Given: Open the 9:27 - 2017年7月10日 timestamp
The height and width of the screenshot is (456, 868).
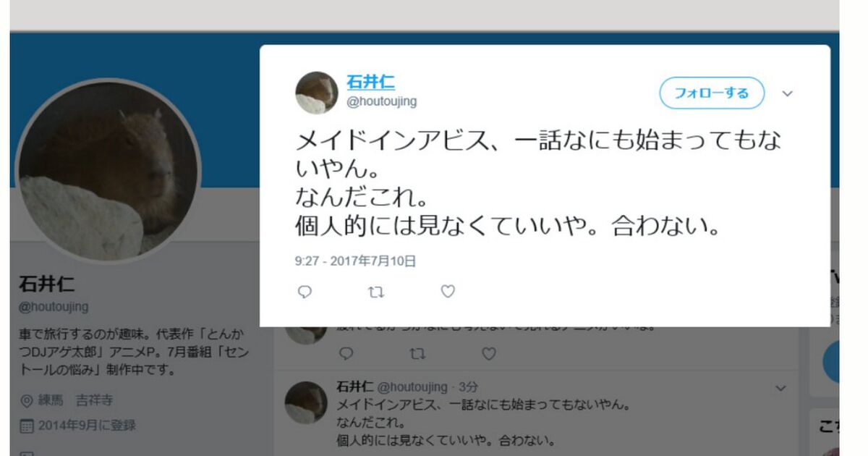Looking at the screenshot, I should point(355,261).
